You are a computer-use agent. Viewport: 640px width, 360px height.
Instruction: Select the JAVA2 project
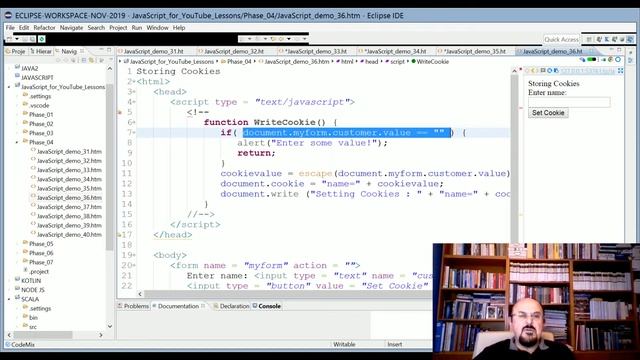point(29,68)
